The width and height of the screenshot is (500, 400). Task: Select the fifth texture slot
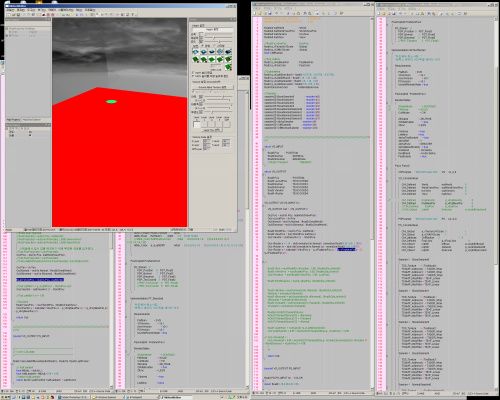click(227, 124)
